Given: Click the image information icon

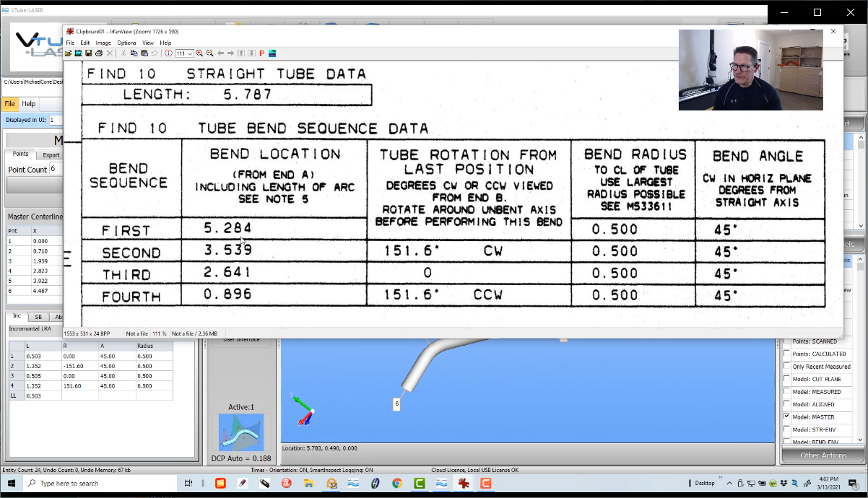Looking at the screenshot, I should [x=168, y=53].
